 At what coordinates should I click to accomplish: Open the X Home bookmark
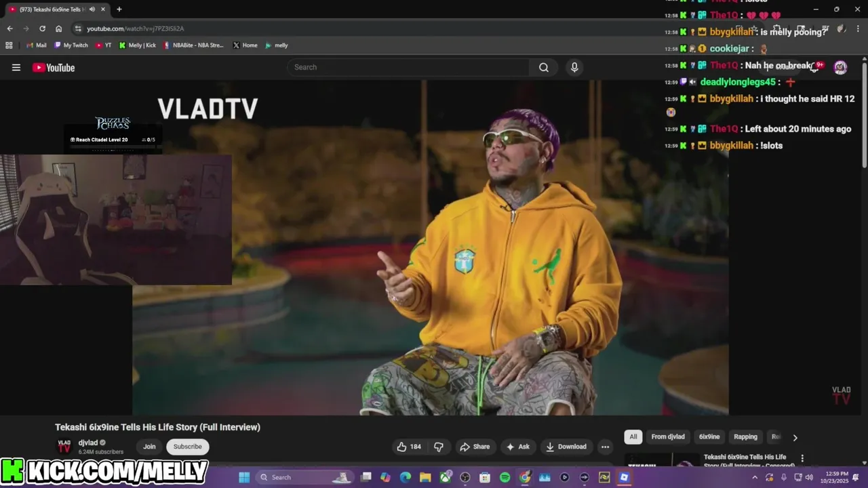pyautogui.click(x=245, y=45)
